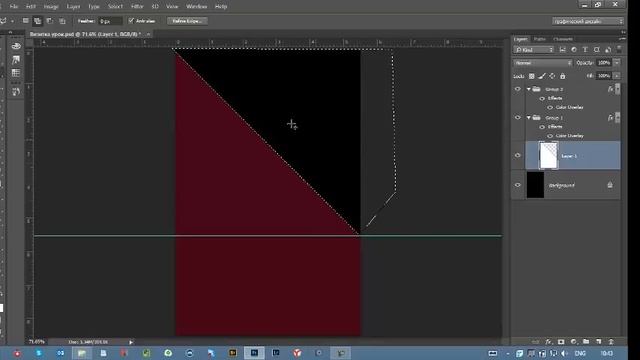This screenshot has width=640, height=360.
Task: Click the Opacity value field
Action: (604, 63)
